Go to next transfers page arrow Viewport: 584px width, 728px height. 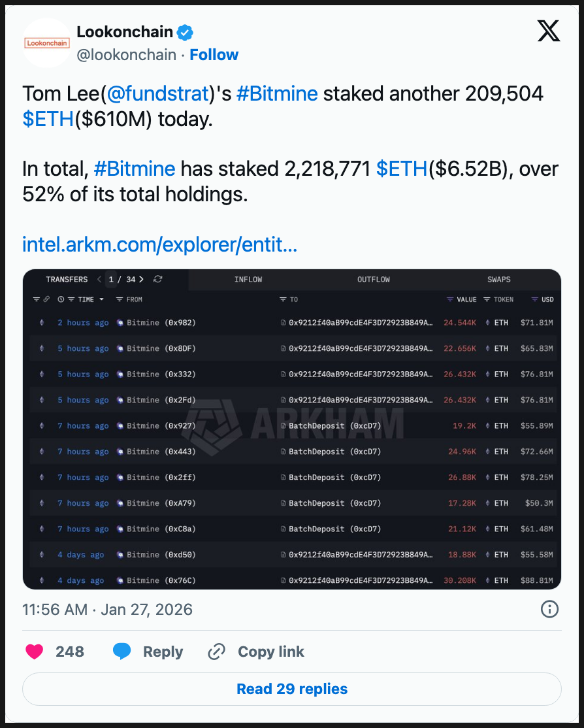[x=142, y=280]
